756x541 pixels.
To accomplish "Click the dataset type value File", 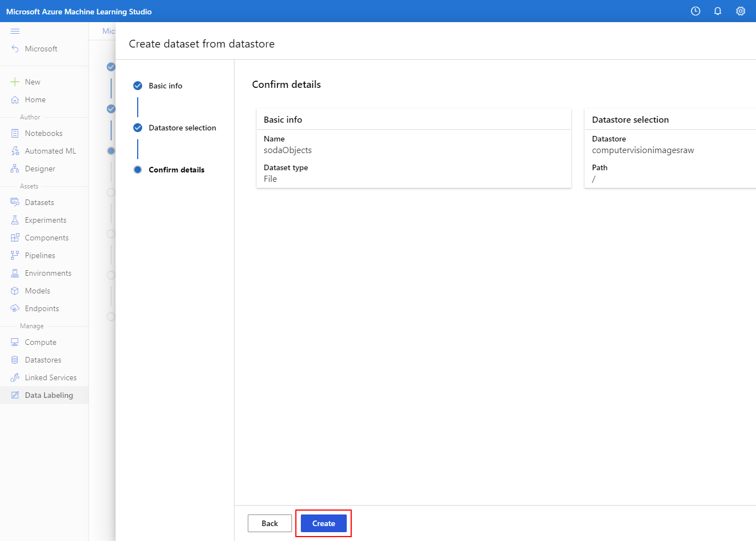I will click(x=270, y=179).
